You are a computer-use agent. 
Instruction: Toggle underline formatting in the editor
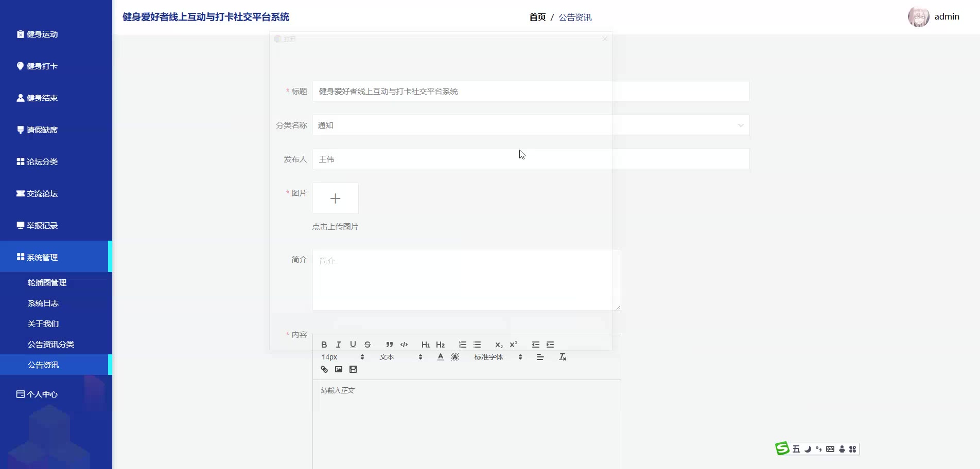point(353,345)
